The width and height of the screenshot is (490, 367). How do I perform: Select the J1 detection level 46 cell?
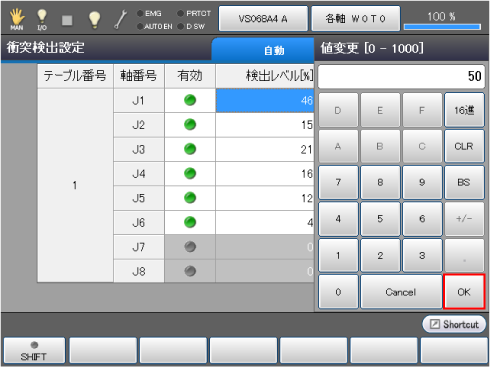pos(265,100)
